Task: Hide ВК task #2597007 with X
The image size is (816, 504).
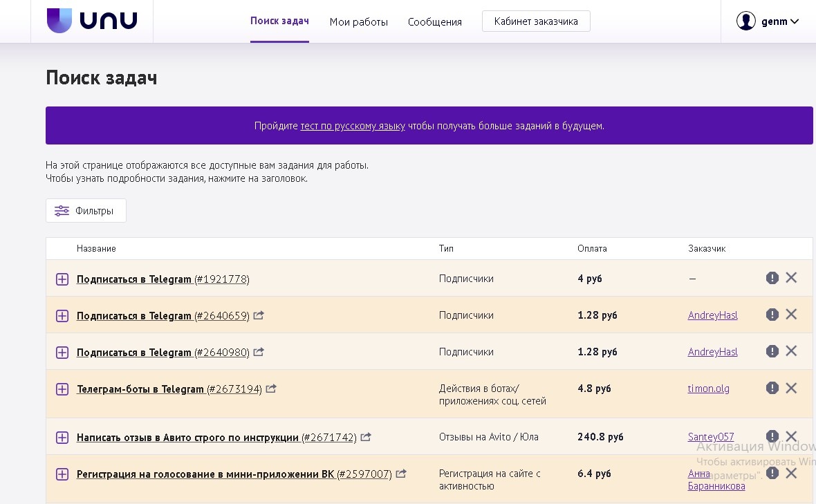Action: click(791, 473)
